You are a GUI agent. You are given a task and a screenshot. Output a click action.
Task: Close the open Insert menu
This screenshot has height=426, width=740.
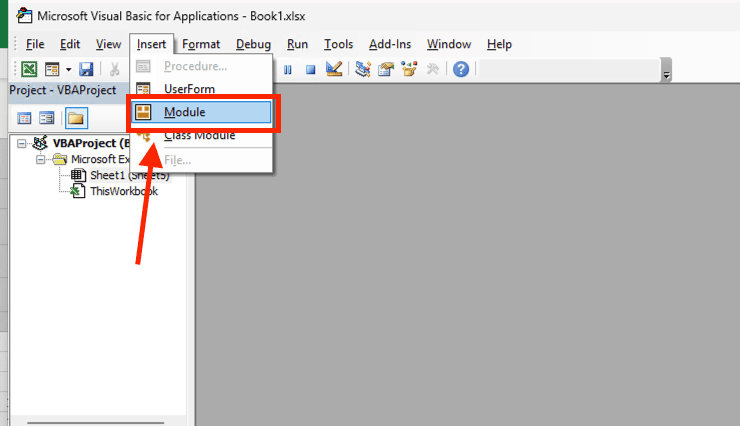(151, 44)
